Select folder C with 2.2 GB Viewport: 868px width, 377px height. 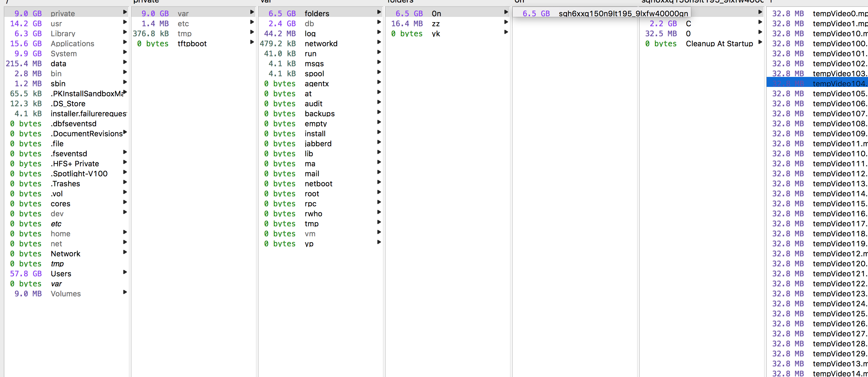click(688, 23)
